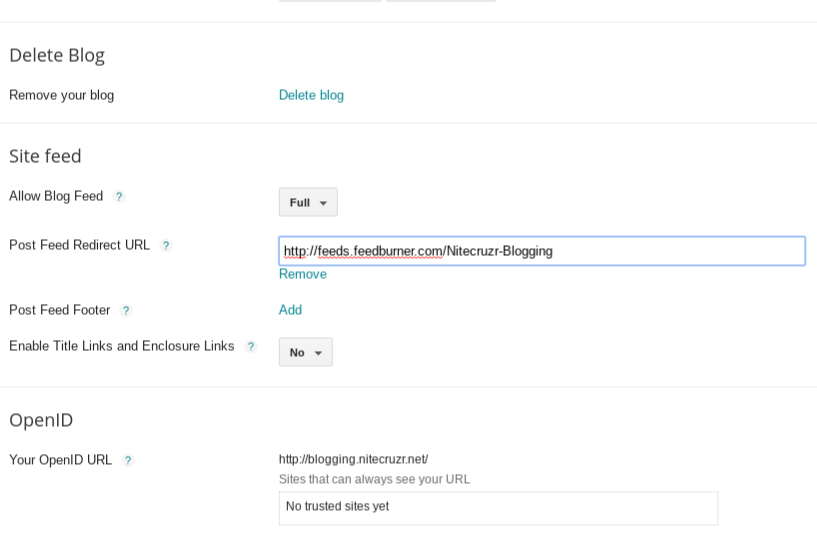Remove the post feed redirect URL
Viewport: 817px width, 545px height.
tap(302, 274)
